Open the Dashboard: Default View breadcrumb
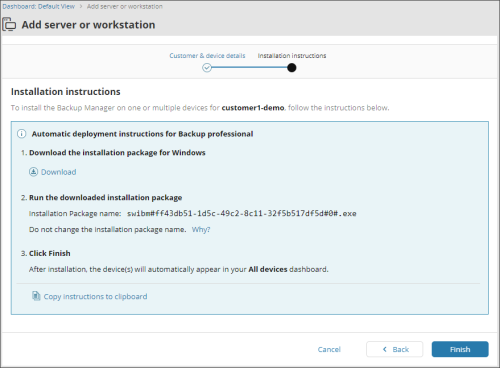The height and width of the screenshot is (368, 500). [39, 6]
